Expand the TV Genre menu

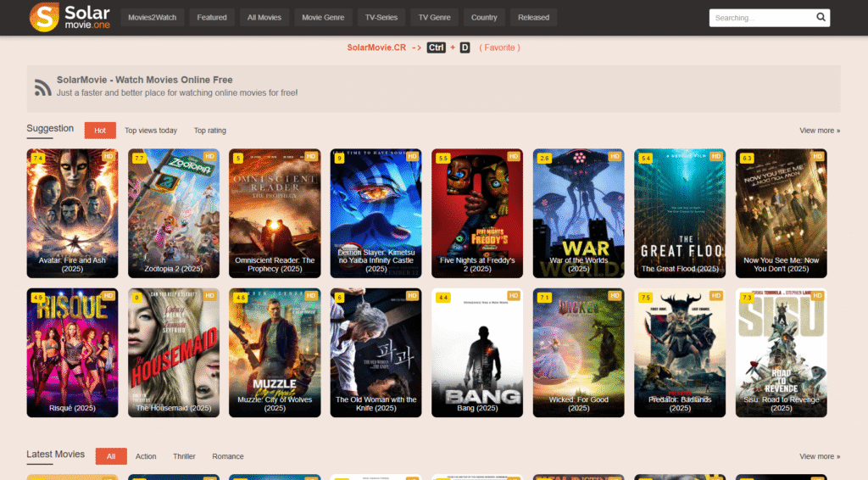[x=435, y=17]
